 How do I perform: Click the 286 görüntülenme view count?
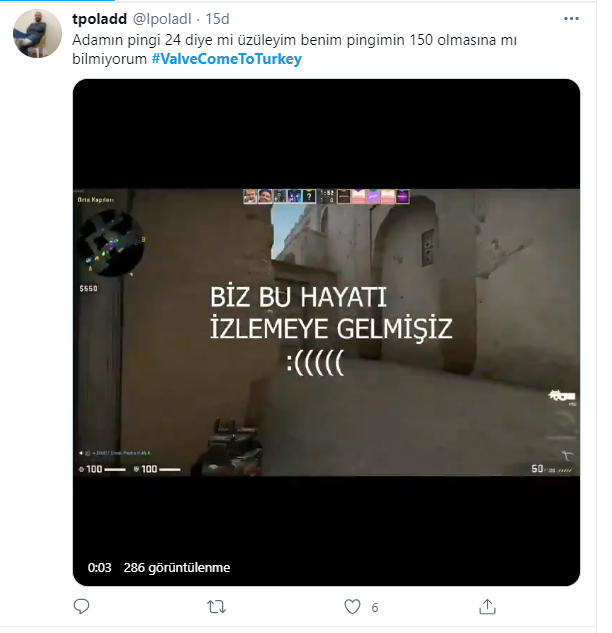coord(177,568)
